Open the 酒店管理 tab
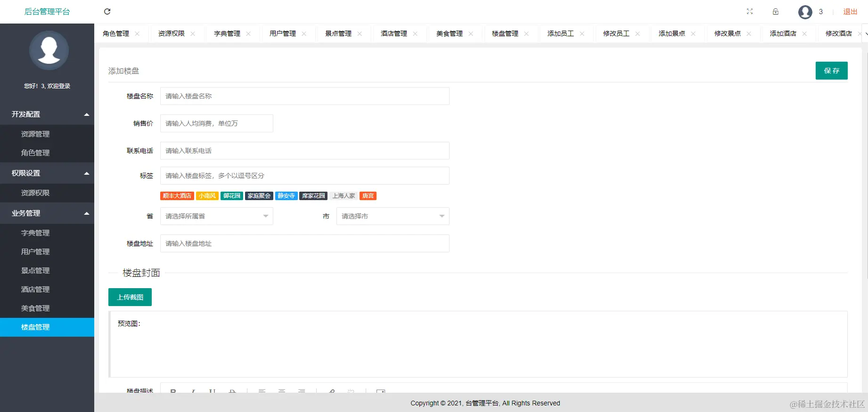The width and height of the screenshot is (868, 412). click(x=394, y=33)
